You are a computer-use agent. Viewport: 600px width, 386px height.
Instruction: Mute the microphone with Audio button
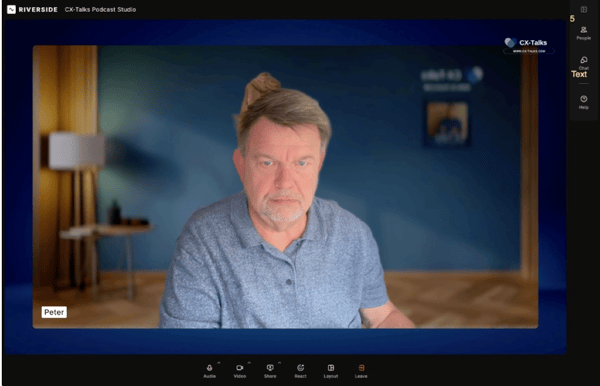click(209, 371)
